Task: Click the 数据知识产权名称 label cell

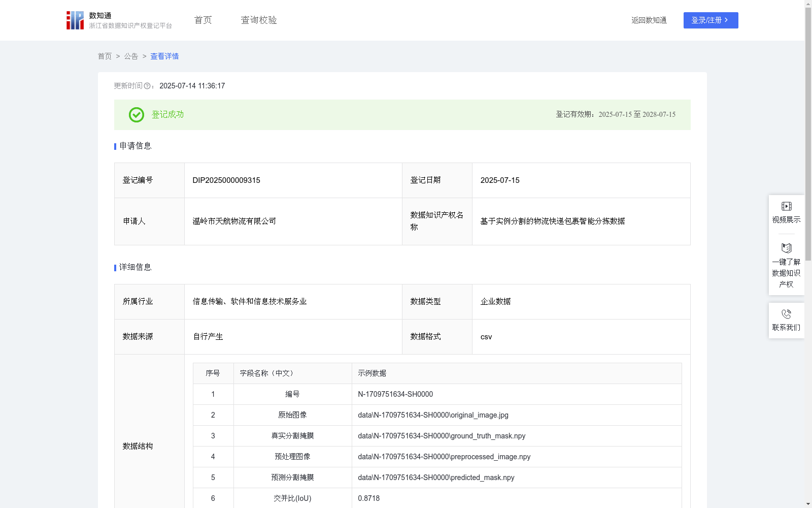Action: [x=437, y=221]
